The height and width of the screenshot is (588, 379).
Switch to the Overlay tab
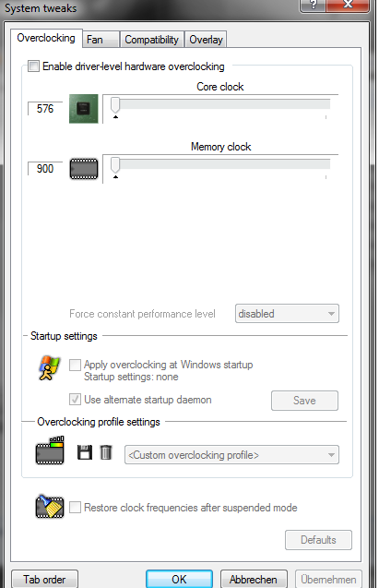206,40
